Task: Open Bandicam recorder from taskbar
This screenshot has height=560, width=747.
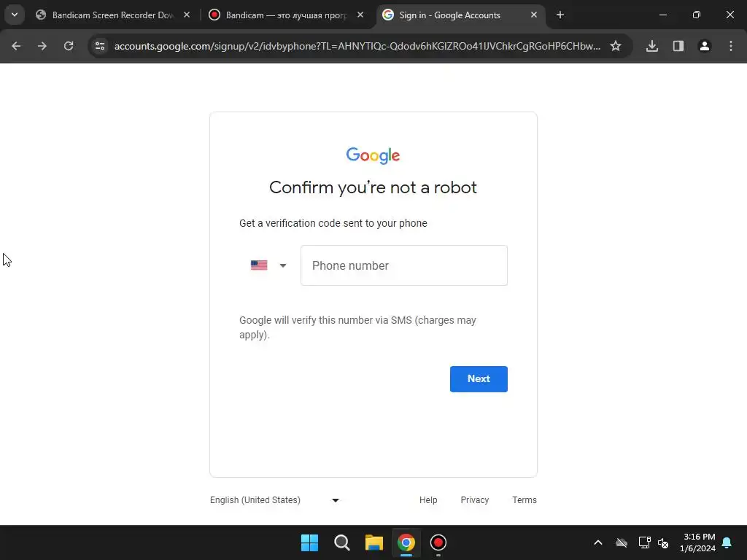Action: (438, 542)
